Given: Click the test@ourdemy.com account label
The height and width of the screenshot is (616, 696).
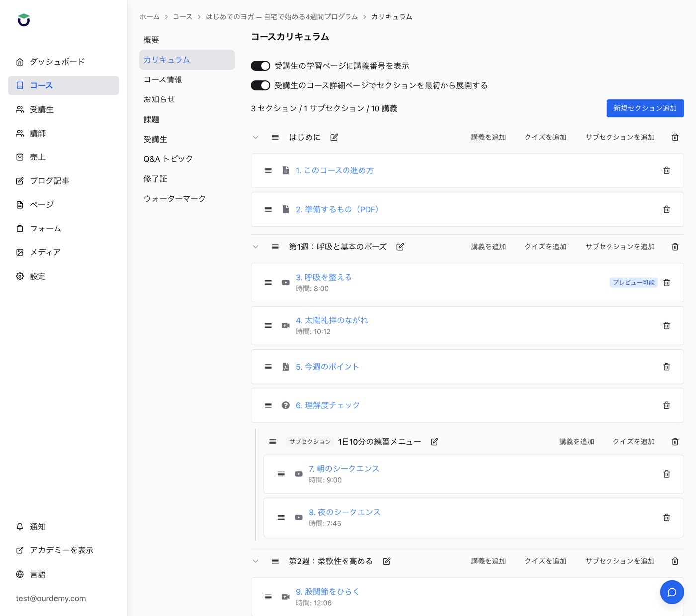Looking at the screenshot, I should [x=51, y=598].
